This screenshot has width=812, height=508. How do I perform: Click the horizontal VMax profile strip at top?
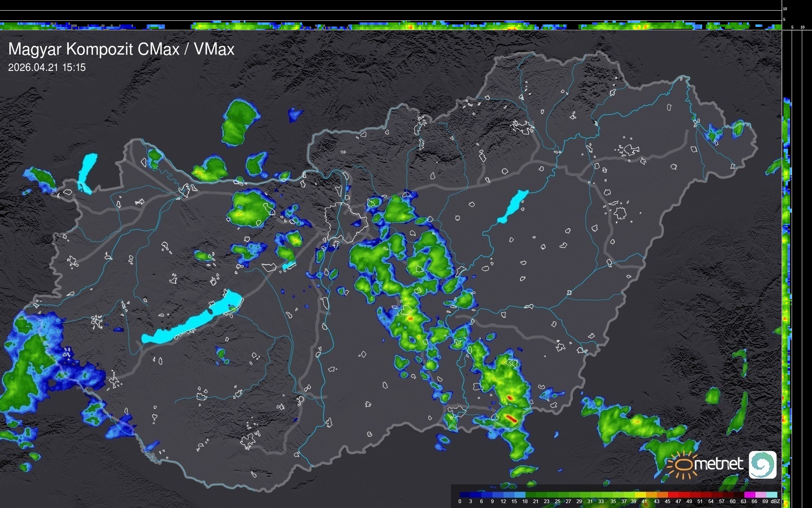[x=391, y=26]
